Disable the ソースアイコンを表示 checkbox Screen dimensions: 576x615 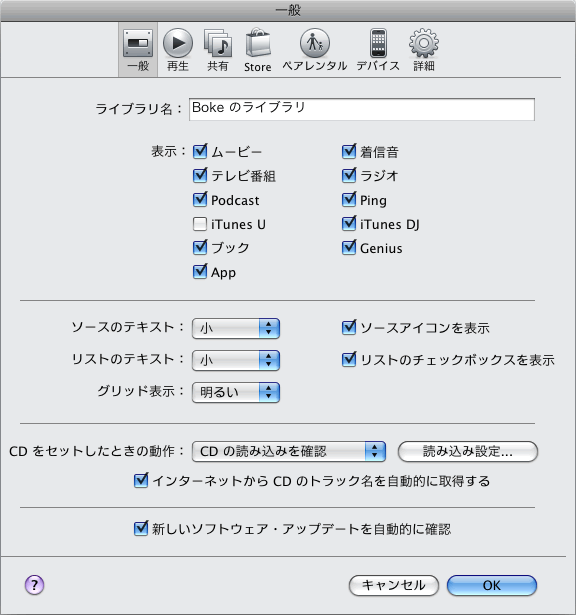point(349,328)
